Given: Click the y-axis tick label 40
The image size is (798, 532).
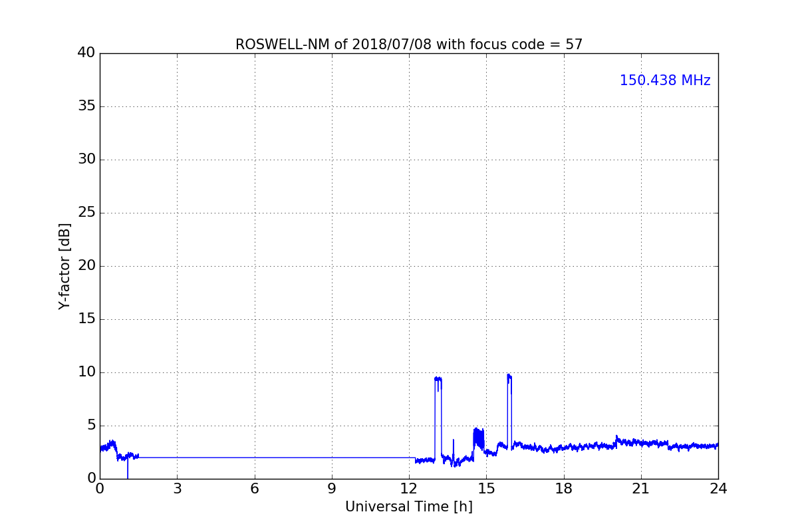Looking at the screenshot, I should (86, 53).
